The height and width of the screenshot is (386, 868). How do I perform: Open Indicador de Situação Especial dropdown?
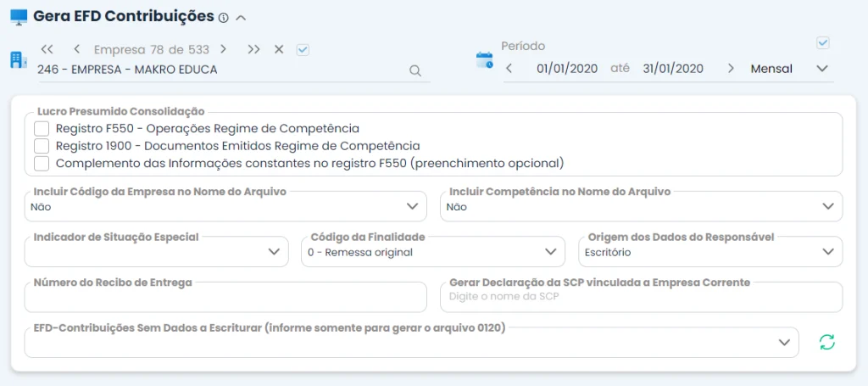[156, 251]
